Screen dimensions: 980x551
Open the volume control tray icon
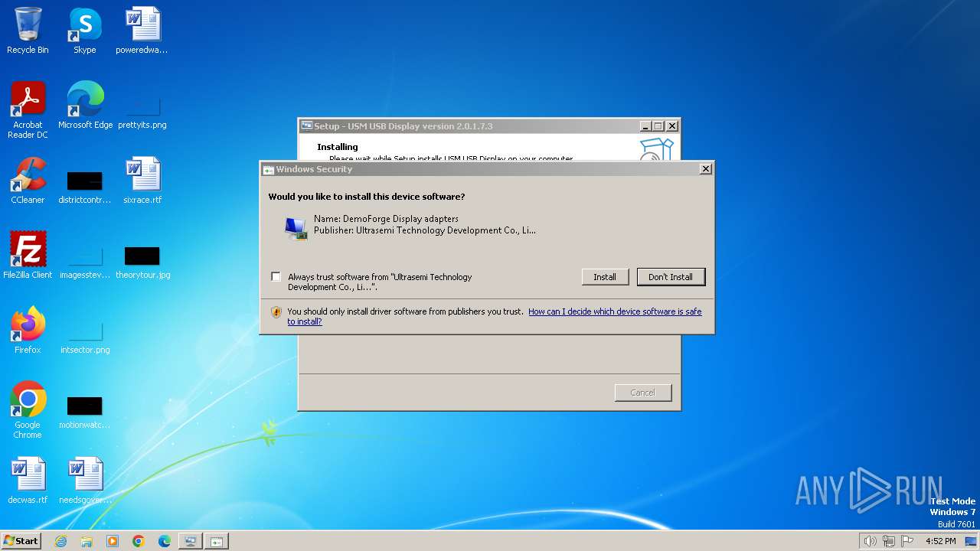[871, 541]
